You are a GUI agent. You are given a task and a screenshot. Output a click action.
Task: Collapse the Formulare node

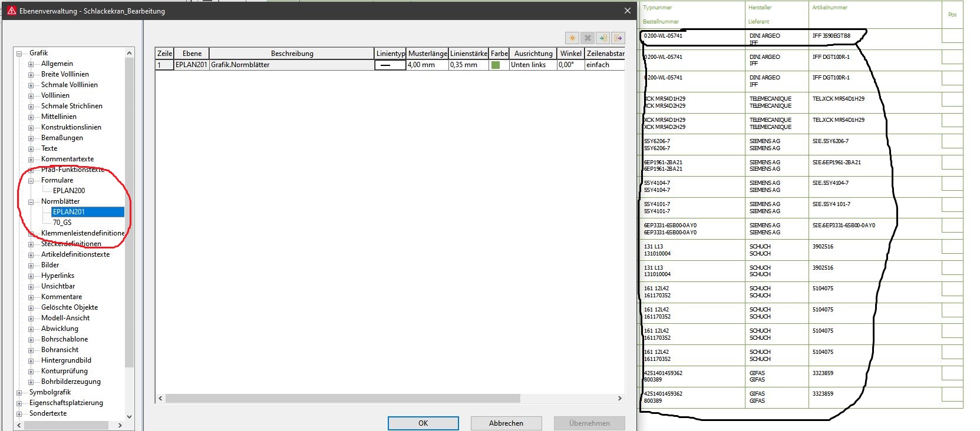click(x=31, y=181)
